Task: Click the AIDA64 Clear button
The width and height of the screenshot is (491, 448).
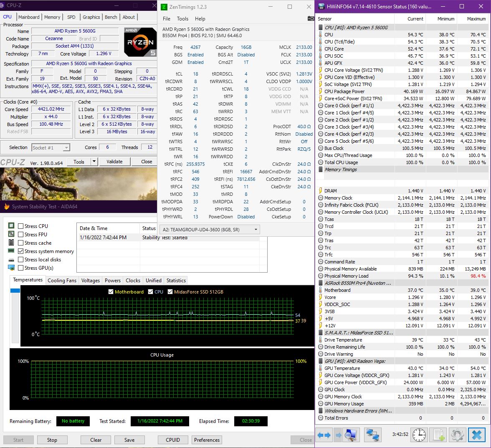Action: point(96,440)
